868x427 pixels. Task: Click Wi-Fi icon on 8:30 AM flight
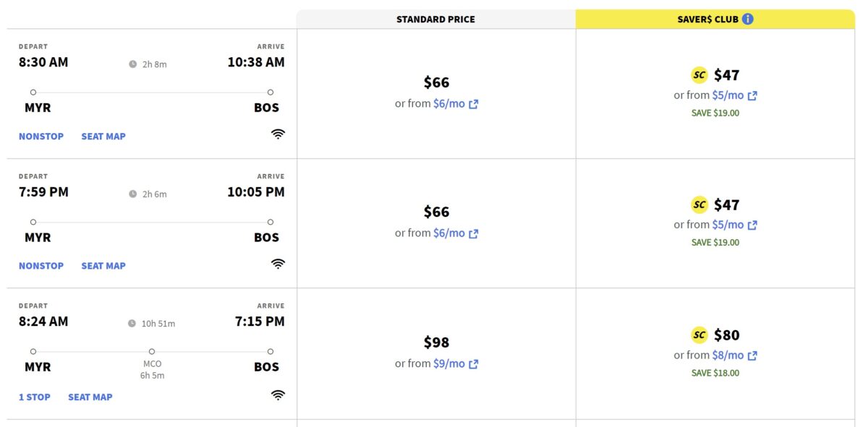pyautogui.click(x=278, y=134)
